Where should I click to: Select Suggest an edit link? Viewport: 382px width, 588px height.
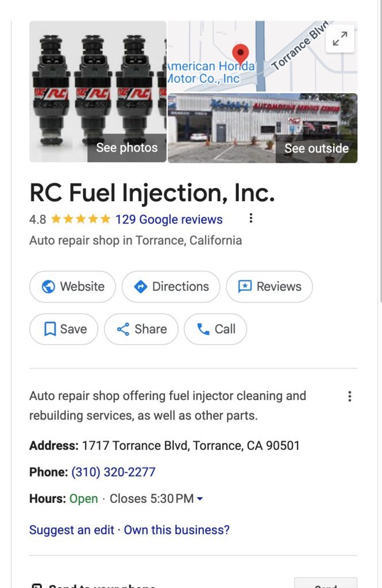click(72, 530)
